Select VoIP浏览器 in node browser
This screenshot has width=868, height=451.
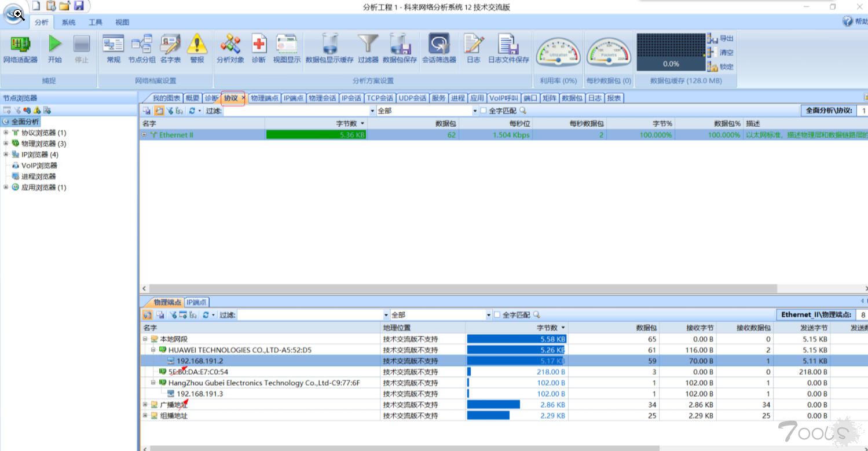pyautogui.click(x=35, y=166)
